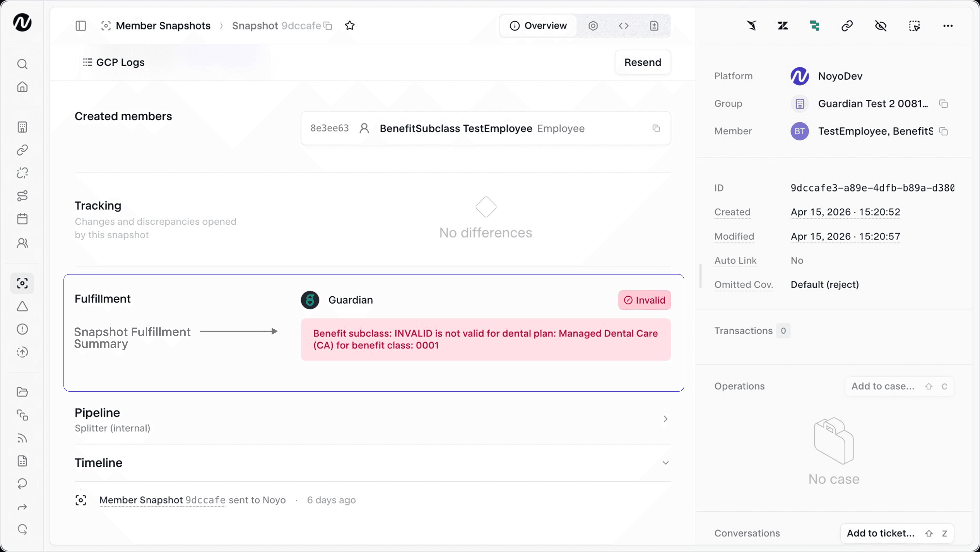Go to home via sidebar house icon
980x552 pixels.
tap(22, 87)
